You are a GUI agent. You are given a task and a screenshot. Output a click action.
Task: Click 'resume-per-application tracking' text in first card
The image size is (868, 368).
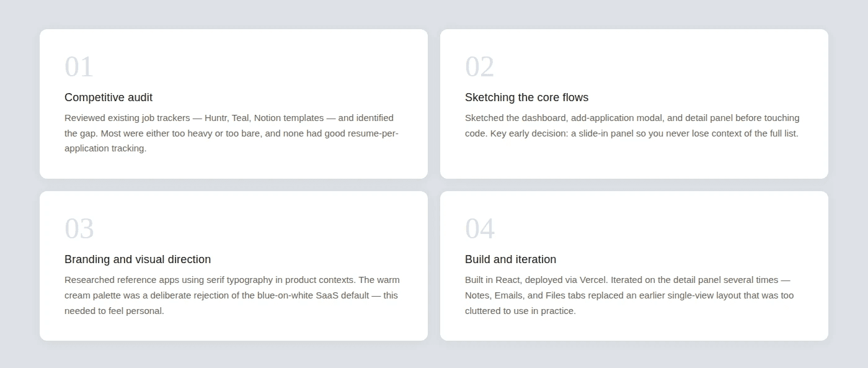pos(232,141)
